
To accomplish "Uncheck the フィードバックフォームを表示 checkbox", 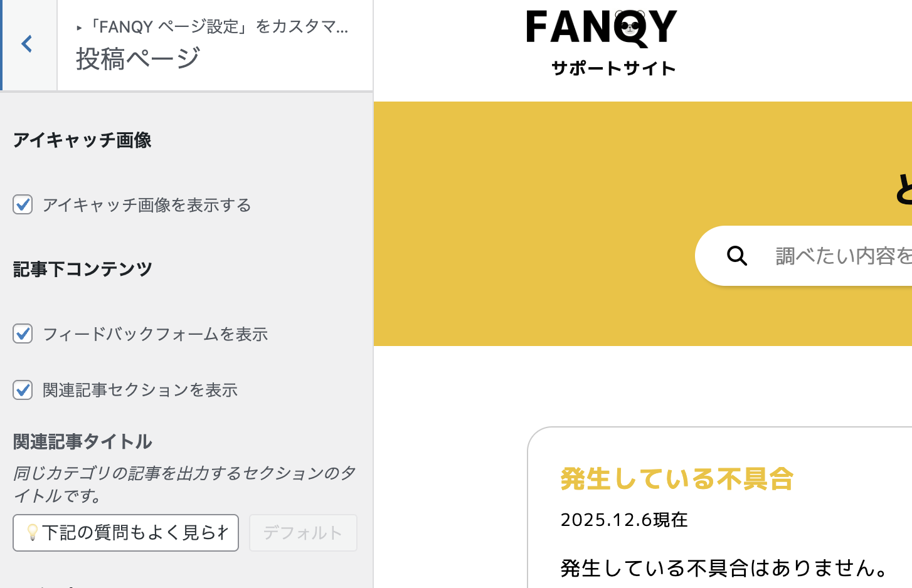I will [23, 334].
